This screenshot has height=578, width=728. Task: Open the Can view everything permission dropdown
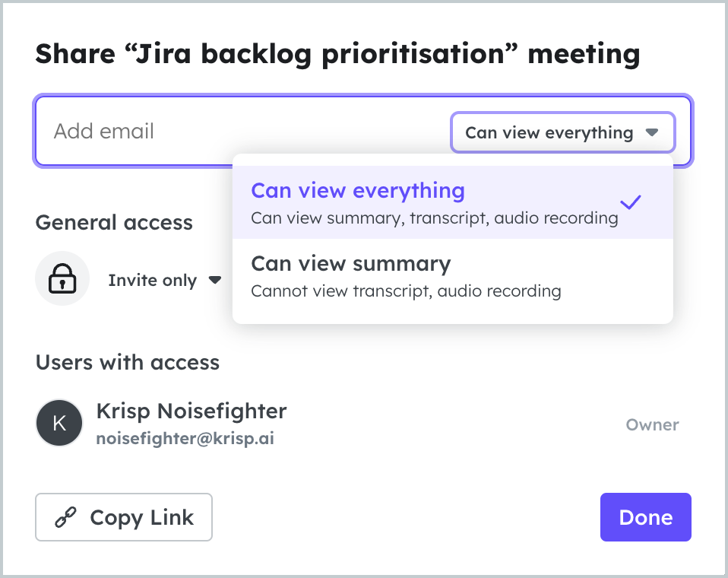click(562, 132)
